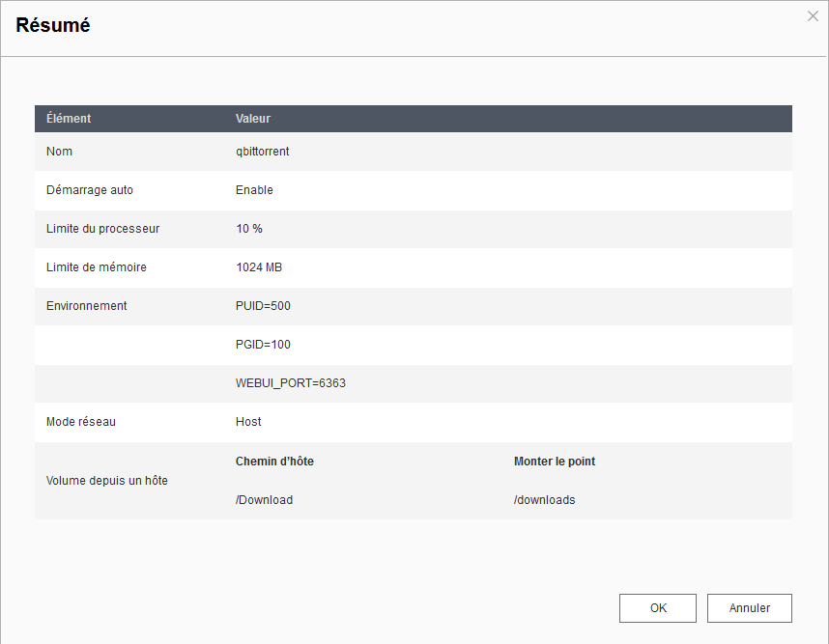Image resolution: width=829 pixels, height=644 pixels.
Task: Select the /downloads mount point value
Action: click(544, 500)
